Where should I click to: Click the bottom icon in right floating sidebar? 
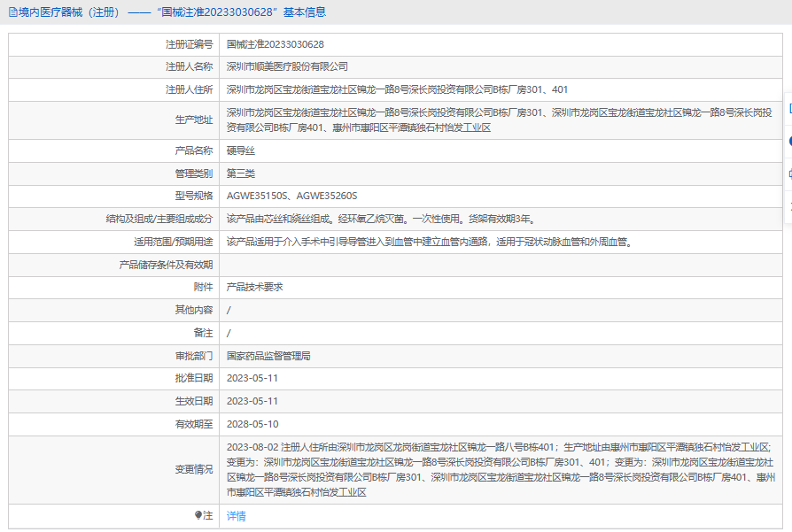(788, 205)
